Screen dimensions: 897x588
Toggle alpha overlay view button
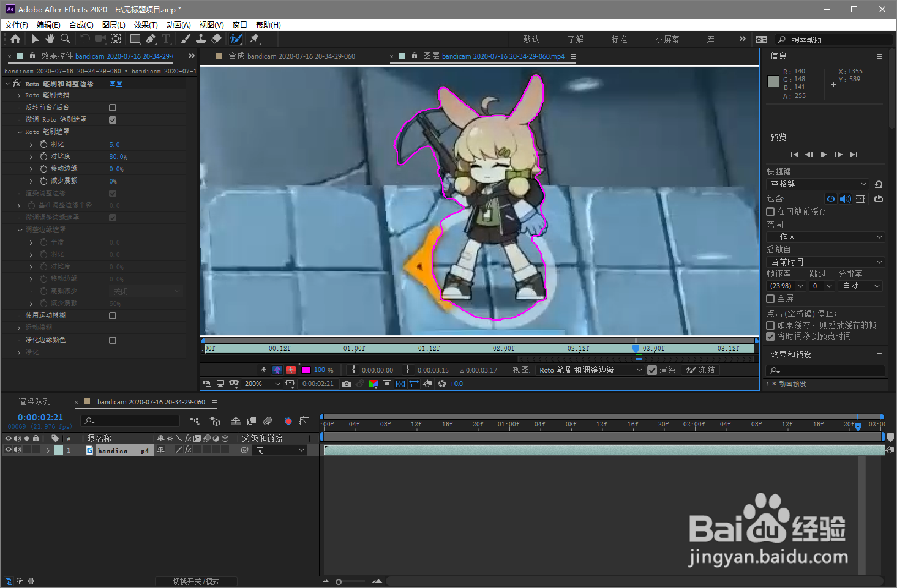tap(291, 370)
